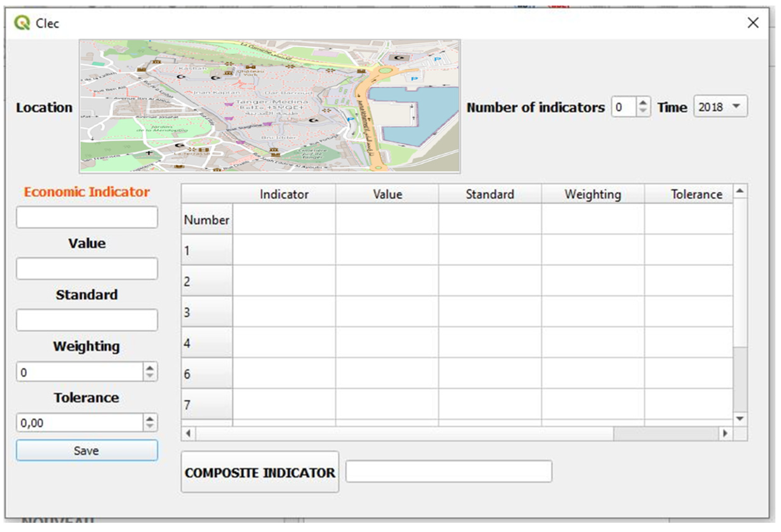781x532 pixels.
Task: Click into the Value input field
Action: (x=87, y=269)
